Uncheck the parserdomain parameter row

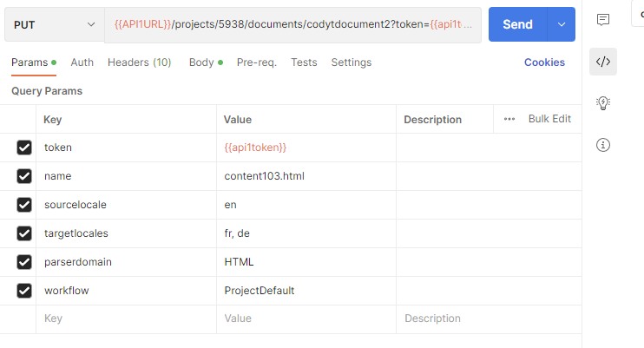click(x=24, y=262)
